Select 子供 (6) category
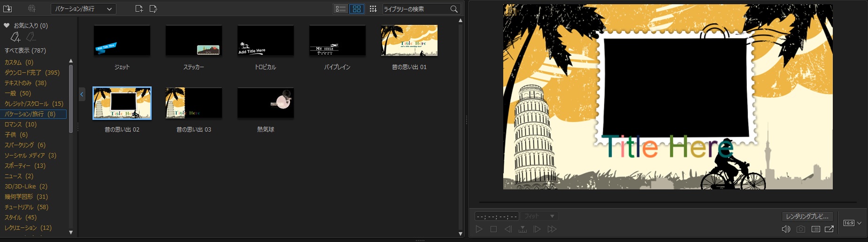868x242 pixels. (16, 134)
